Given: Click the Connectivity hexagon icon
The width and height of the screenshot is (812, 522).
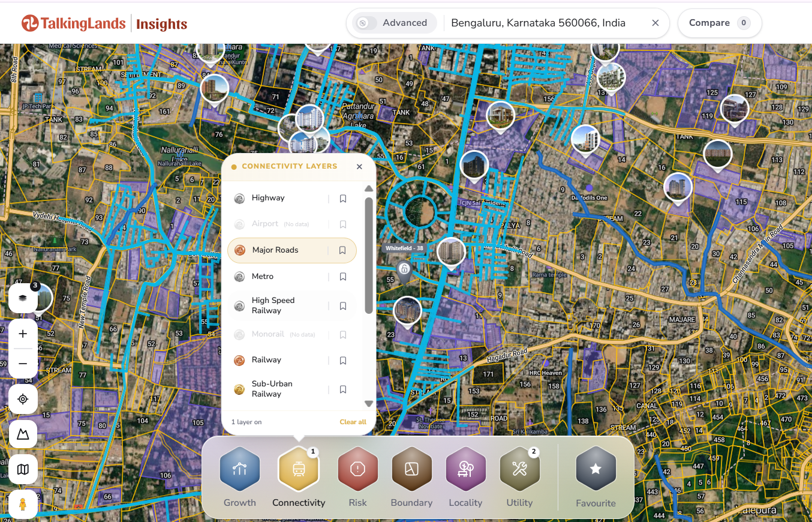Looking at the screenshot, I should click(x=299, y=469).
